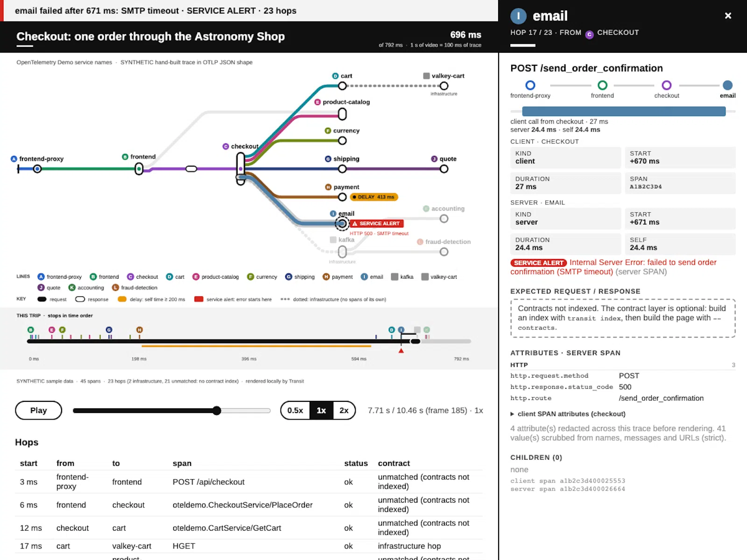Click the currency station node
The height and width of the screenshot is (560, 747).
tap(342, 140)
